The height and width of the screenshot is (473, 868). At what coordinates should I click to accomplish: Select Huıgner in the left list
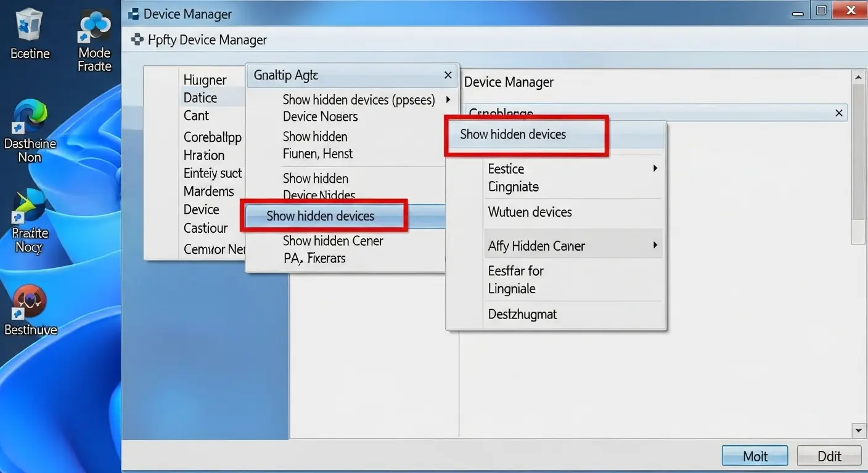[x=205, y=80]
